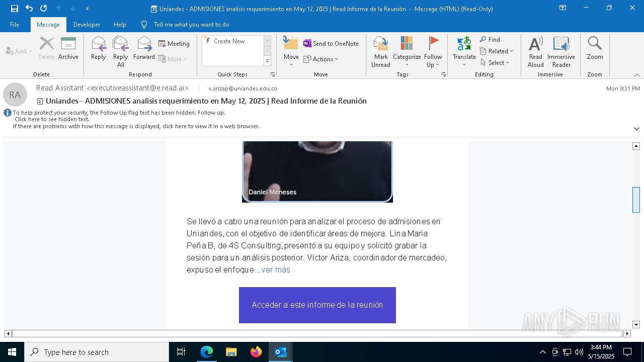Image resolution: width=644 pixels, height=362 pixels.
Task: Undo the last action in the title bar
Action: [29, 9]
